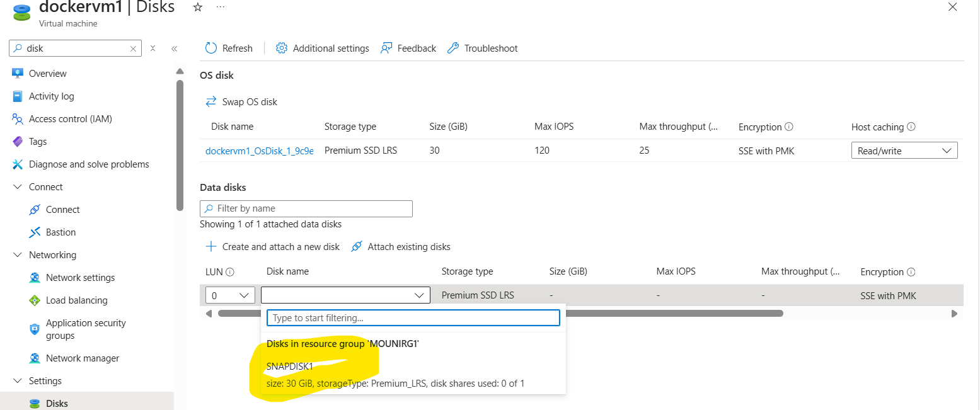This screenshot has height=410, width=980.
Task: Open Access control (IAM)
Action: click(70, 119)
